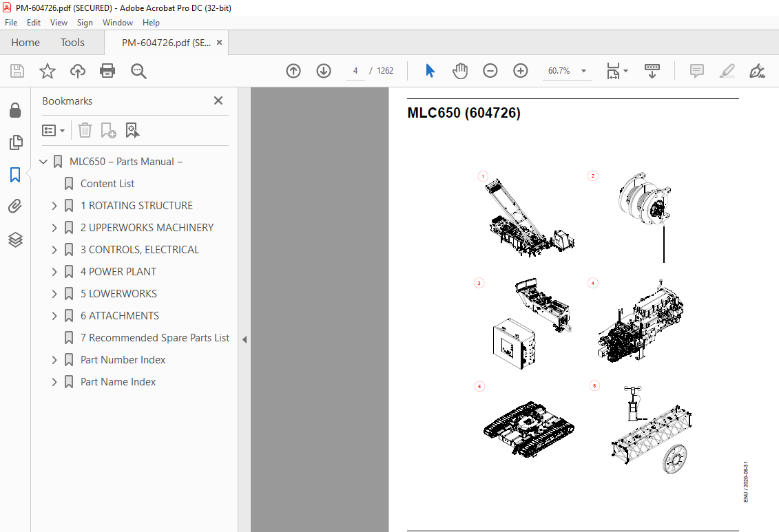
Task: Add a comment sticky note
Action: [696, 71]
